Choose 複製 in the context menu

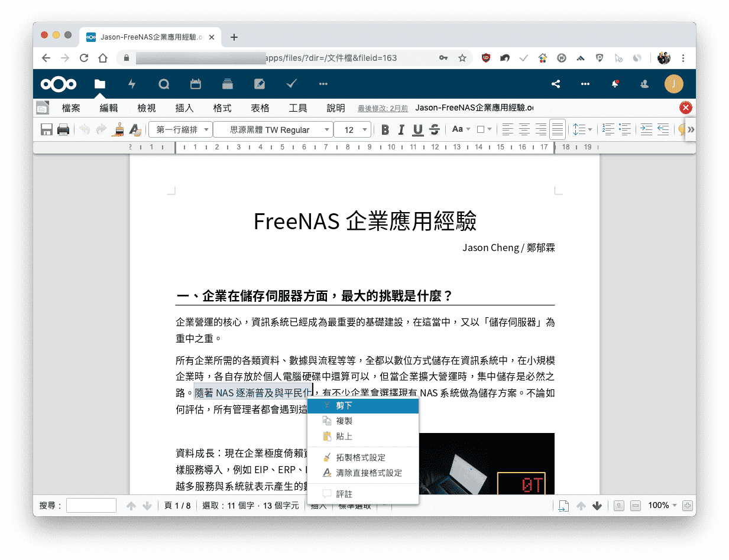tap(363, 421)
